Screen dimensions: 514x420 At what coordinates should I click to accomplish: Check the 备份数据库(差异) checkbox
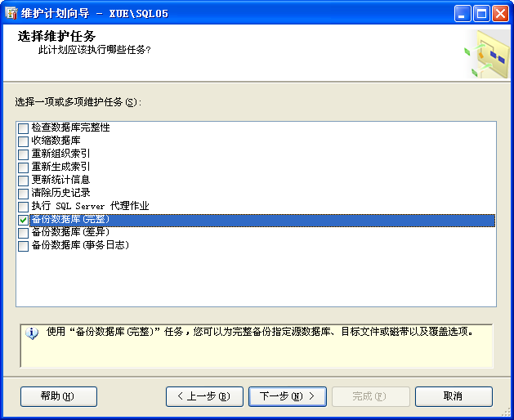click(23, 233)
